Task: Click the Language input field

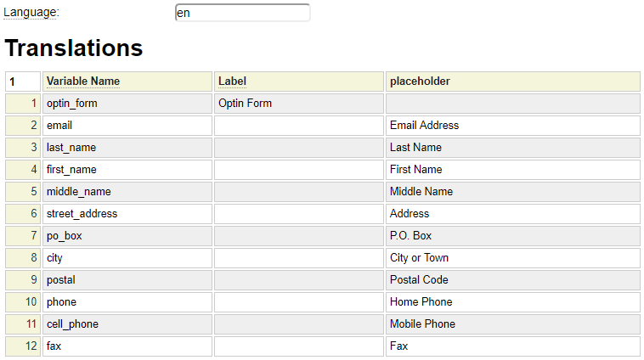Action: pyautogui.click(x=242, y=13)
